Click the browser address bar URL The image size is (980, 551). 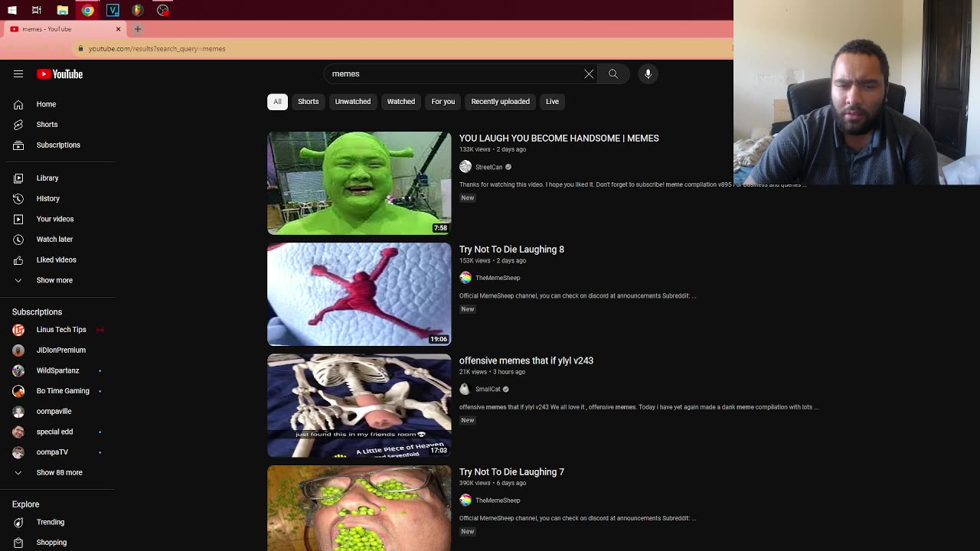(157, 48)
